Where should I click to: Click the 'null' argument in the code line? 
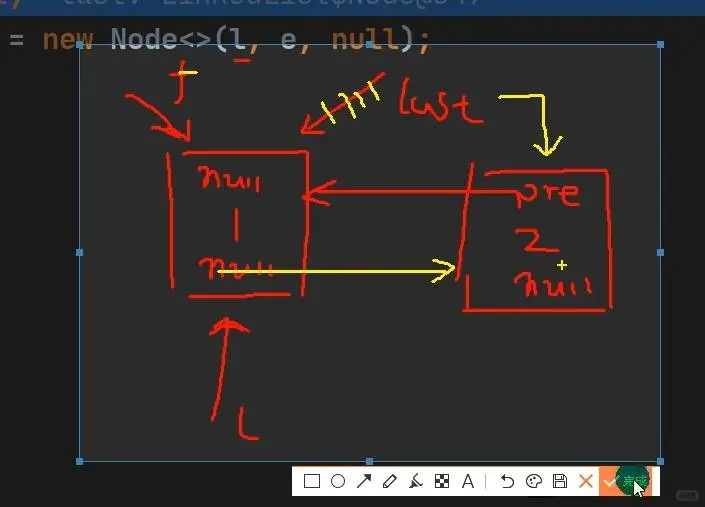coord(365,40)
